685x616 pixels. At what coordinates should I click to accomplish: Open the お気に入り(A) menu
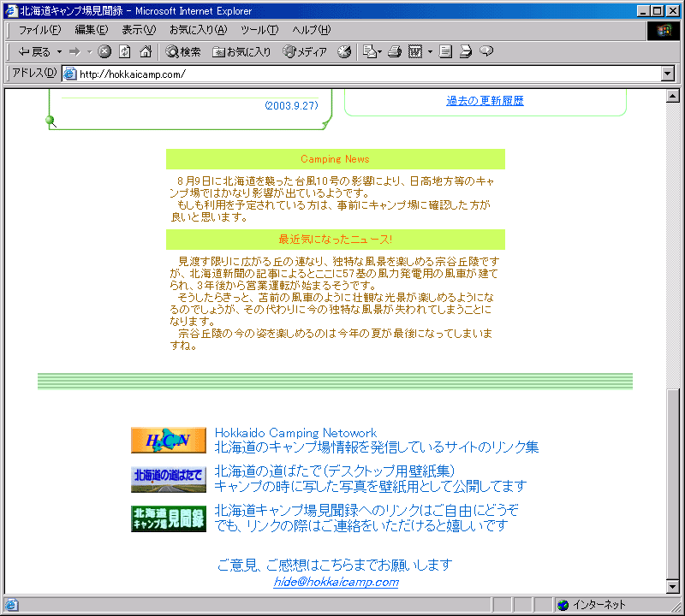[199, 30]
